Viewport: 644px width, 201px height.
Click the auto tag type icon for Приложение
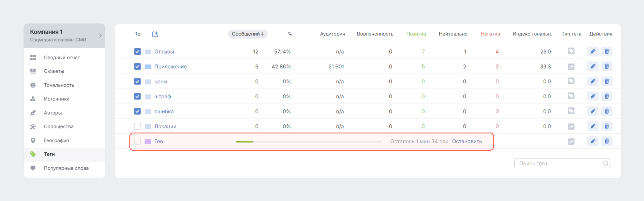(571, 67)
